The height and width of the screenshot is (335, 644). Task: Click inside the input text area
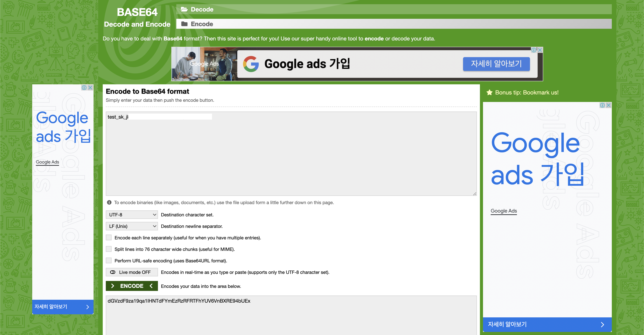click(291, 154)
